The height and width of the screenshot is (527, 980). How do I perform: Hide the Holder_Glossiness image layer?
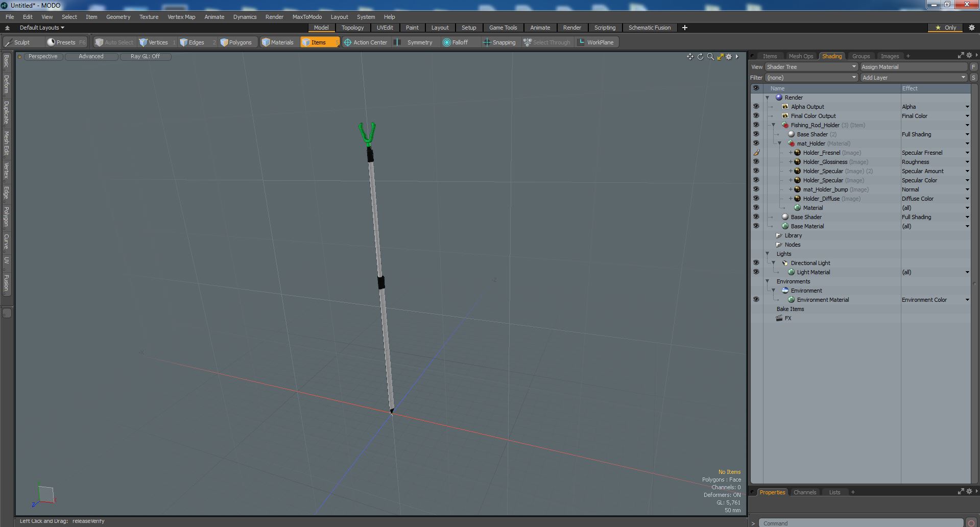[x=756, y=162]
